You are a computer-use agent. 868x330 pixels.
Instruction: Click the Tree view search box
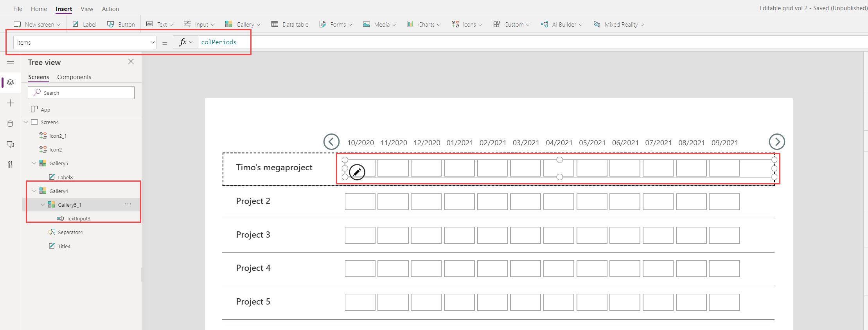tap(81, 93)
